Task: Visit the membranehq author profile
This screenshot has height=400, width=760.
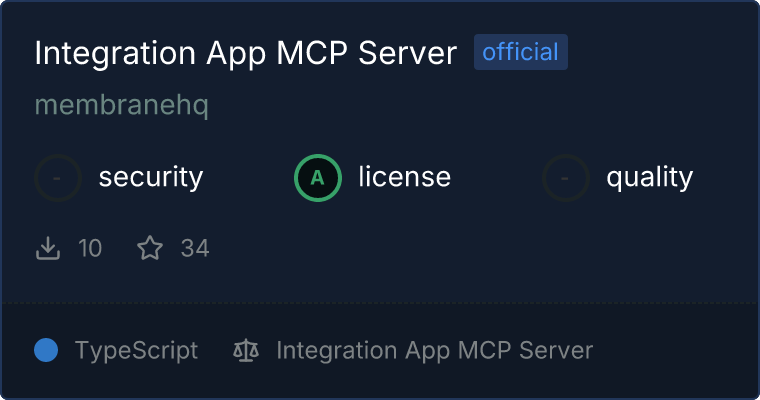Action: coord(121,105)
